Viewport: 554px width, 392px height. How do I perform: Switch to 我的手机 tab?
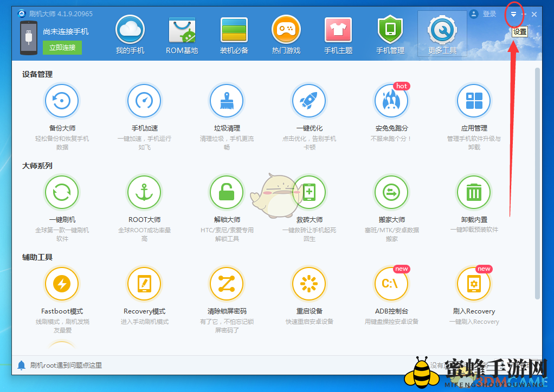(130, 35)
